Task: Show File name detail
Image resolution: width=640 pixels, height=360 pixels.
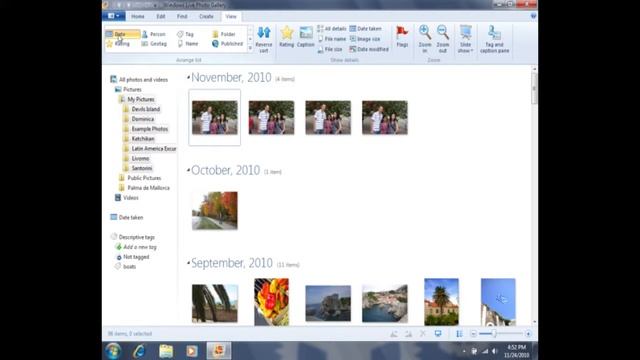Action: click(332, 39)
